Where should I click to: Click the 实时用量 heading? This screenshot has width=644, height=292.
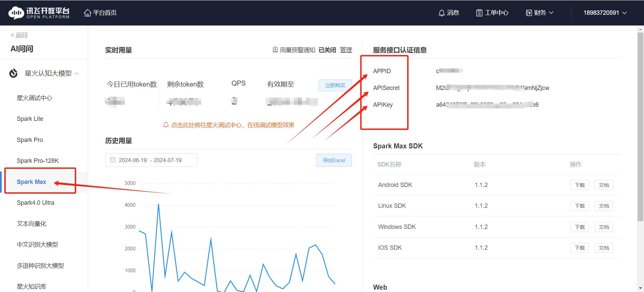118,50
